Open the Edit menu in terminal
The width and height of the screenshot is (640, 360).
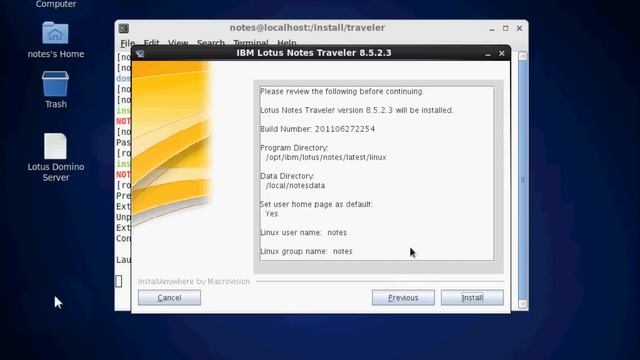(151, 43)
